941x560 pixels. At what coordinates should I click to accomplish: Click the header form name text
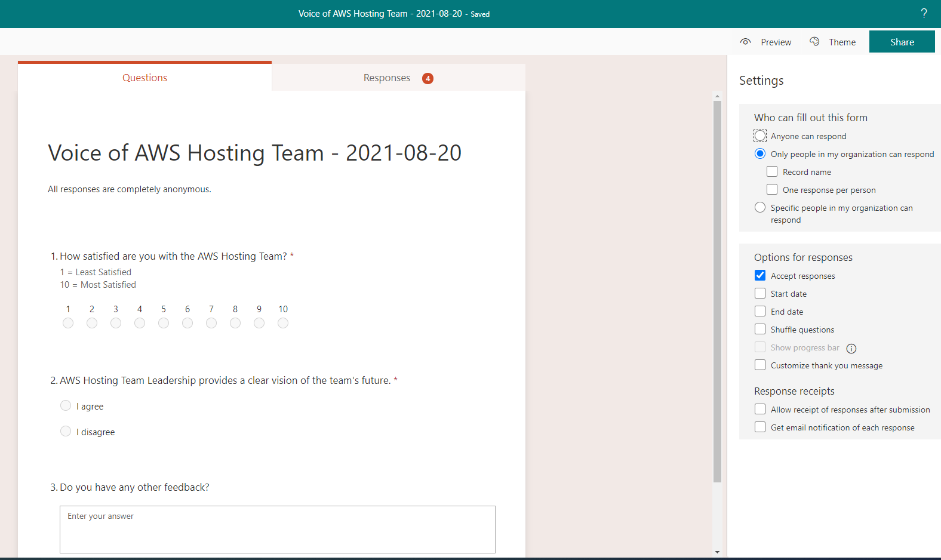[380, 14]
